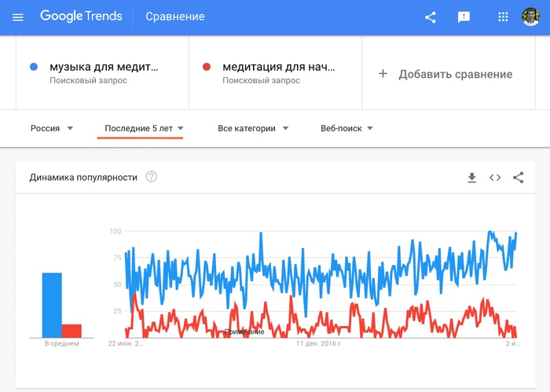This screenshot has width=550, height=392.
Task: Click the user profile avatar
Action: point(530,16)
